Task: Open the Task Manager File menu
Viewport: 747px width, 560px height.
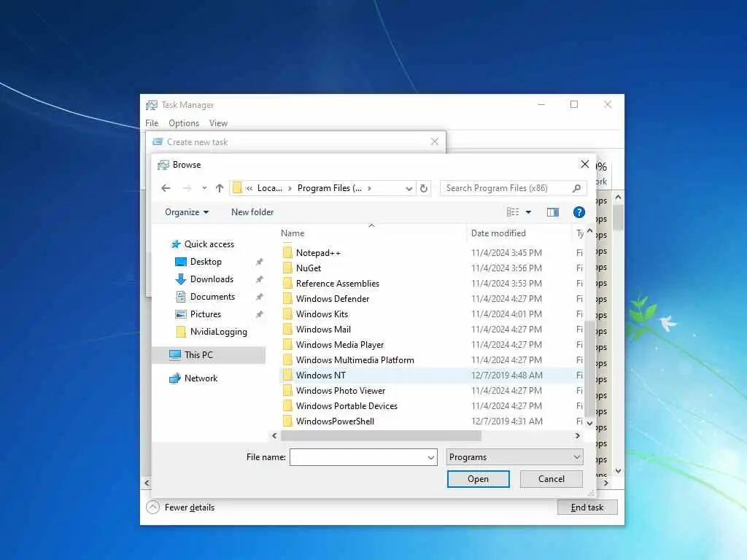Action: [x=152, y=122]
